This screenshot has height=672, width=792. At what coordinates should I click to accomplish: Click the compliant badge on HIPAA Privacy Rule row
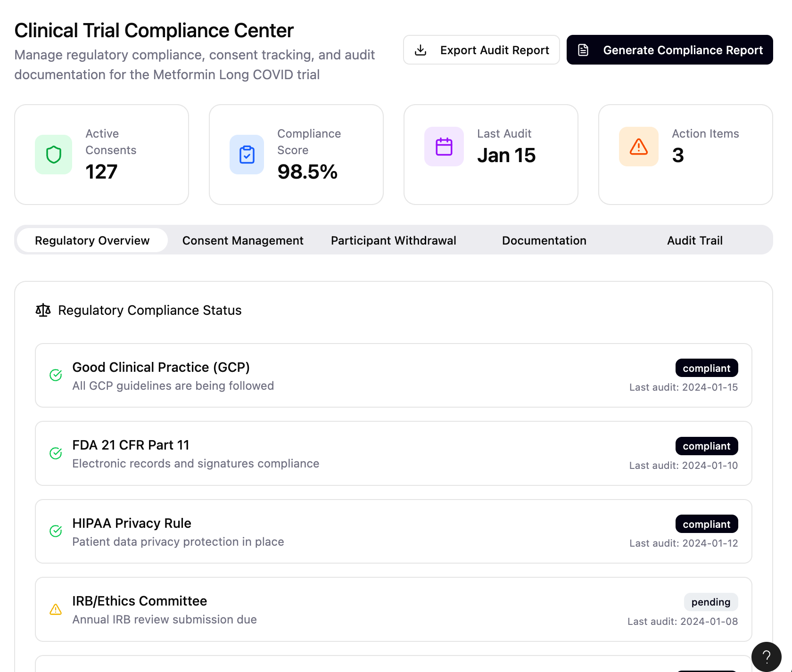click(707, 524)
